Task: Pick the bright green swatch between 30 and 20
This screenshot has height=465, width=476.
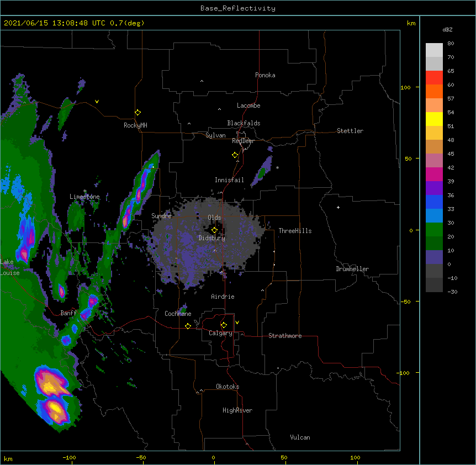Action: click(434, 230)
